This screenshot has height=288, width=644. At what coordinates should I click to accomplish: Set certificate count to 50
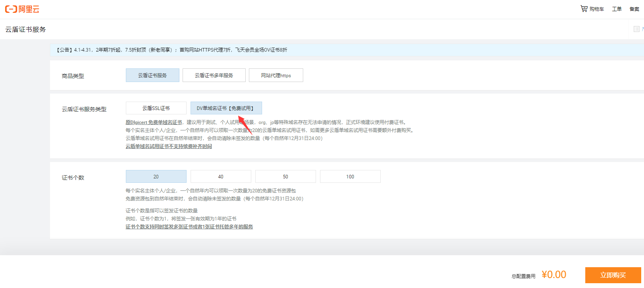[286, 176]
